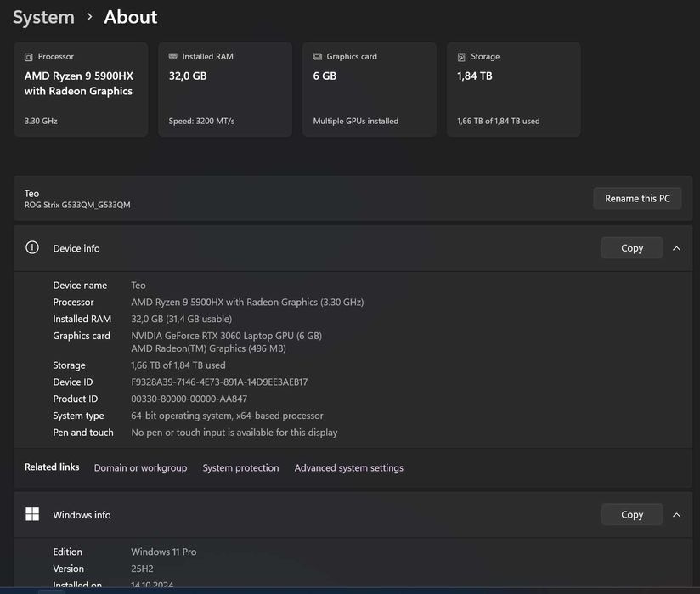Click the Windows logo icon beside Windows info
Screen dimensions: 700x594
click(x=32, y=514)
